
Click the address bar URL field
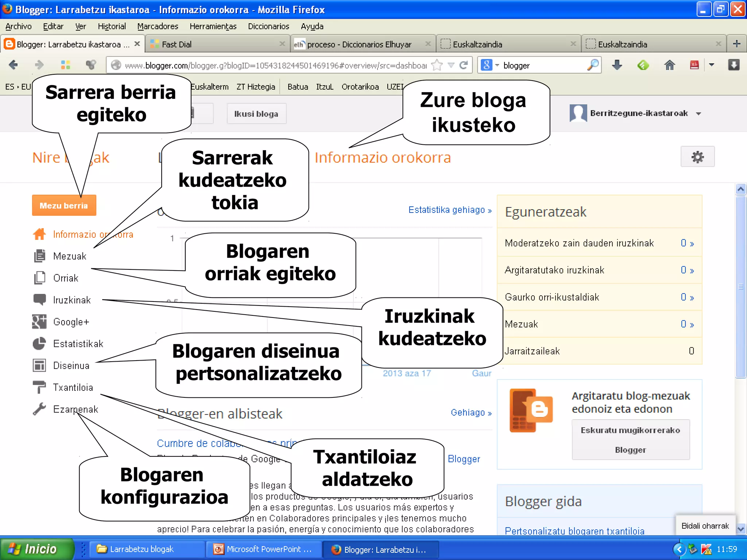[275, 65]
